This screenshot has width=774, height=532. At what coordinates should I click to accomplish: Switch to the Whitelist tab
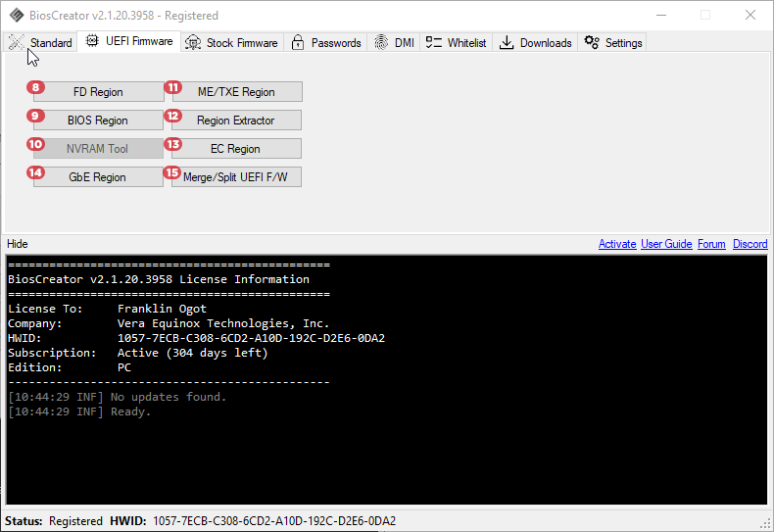(456, 43)
